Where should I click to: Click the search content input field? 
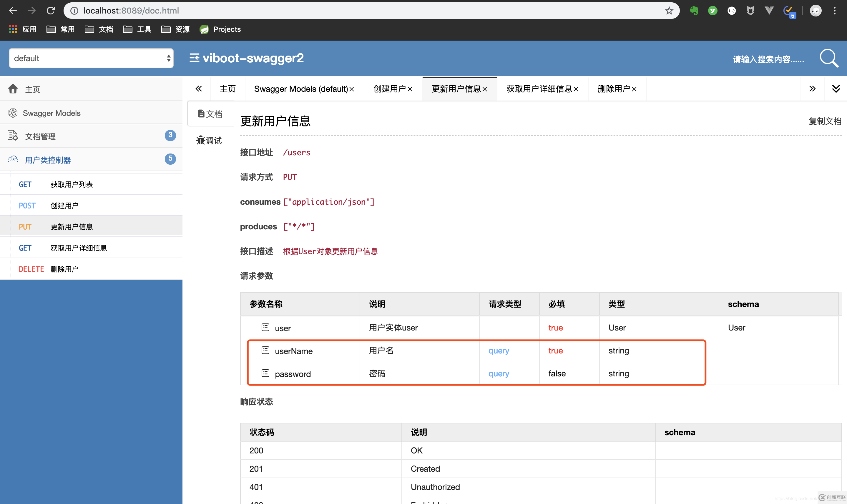pos(768,59)
